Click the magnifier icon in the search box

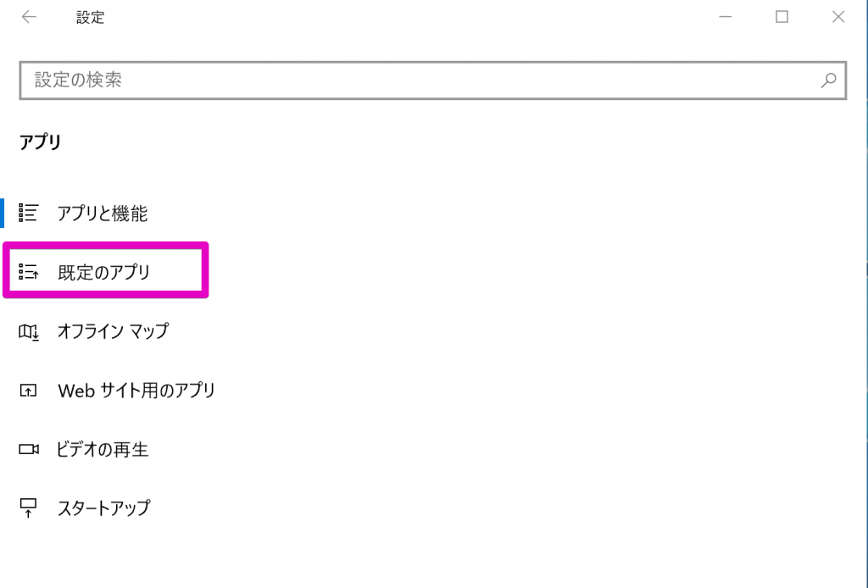828,80
